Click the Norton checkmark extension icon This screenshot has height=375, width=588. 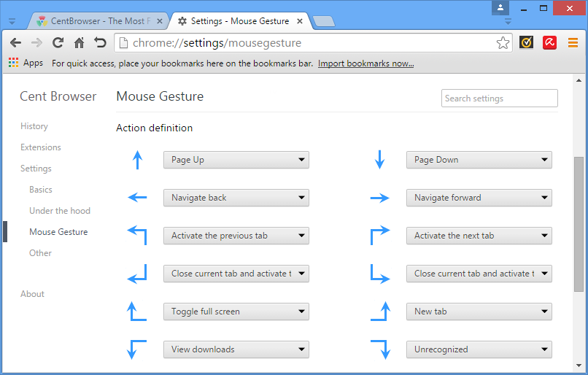click(x=526, y=43)
